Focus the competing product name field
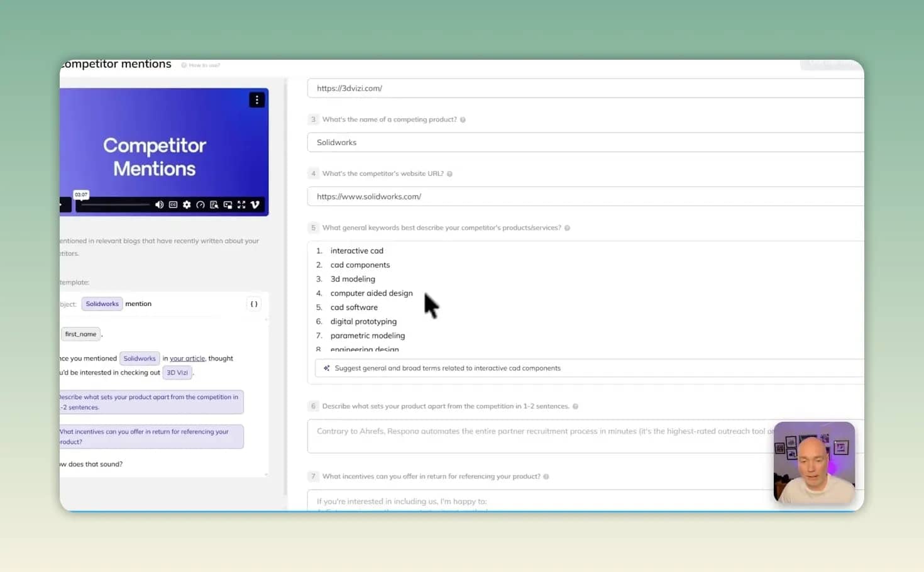 [x=585, y=142]
